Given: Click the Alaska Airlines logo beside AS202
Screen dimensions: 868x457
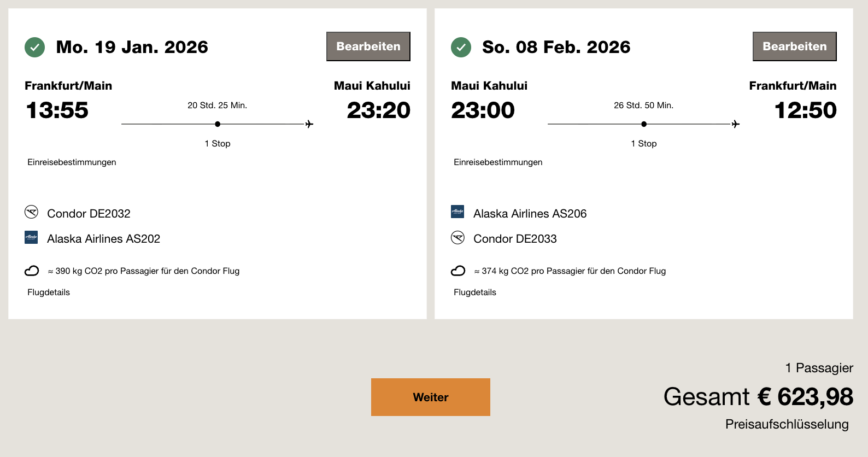Looking at the screenshot, I should point(31,237).
